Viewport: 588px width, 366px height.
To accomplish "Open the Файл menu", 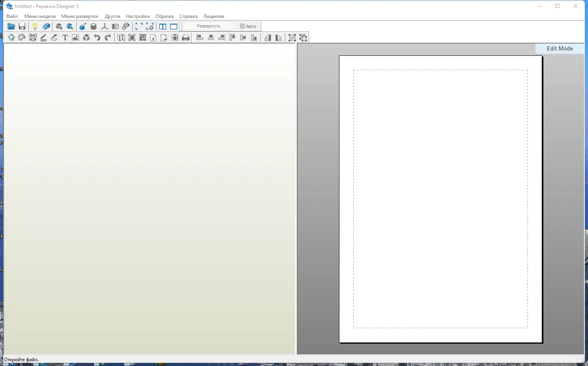I will (x=12, y=16).
